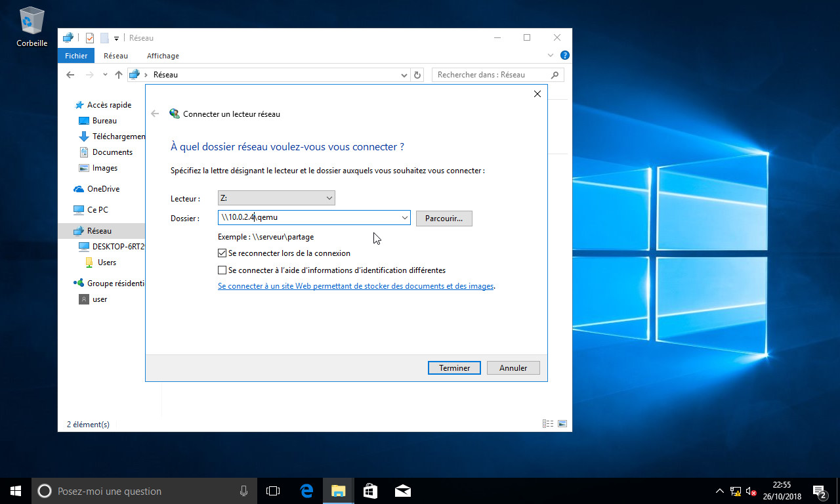Image resolution: width=840 pixels, height=504 pixels.
Task: Switch to the Affichage ribbon tab
Action: [163, 56]
